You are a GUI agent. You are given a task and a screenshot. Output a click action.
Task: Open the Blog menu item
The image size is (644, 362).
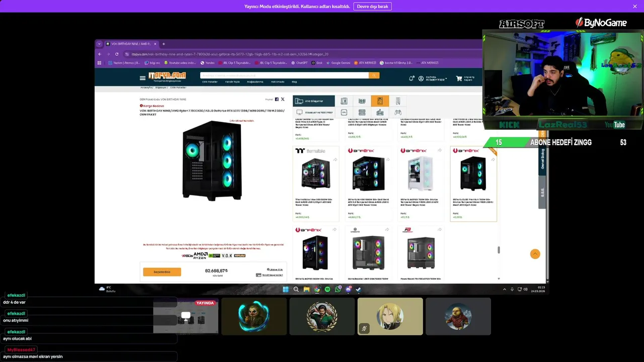294,81
